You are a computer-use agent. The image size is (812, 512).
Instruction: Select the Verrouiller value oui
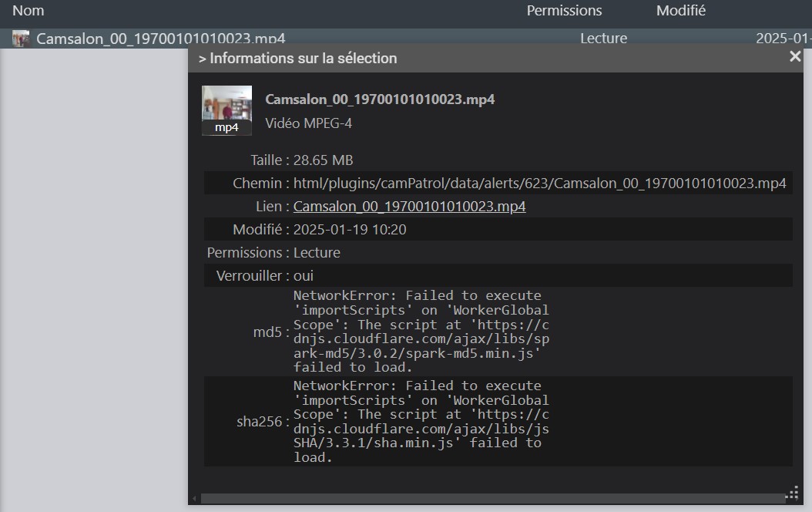[304, 276]
